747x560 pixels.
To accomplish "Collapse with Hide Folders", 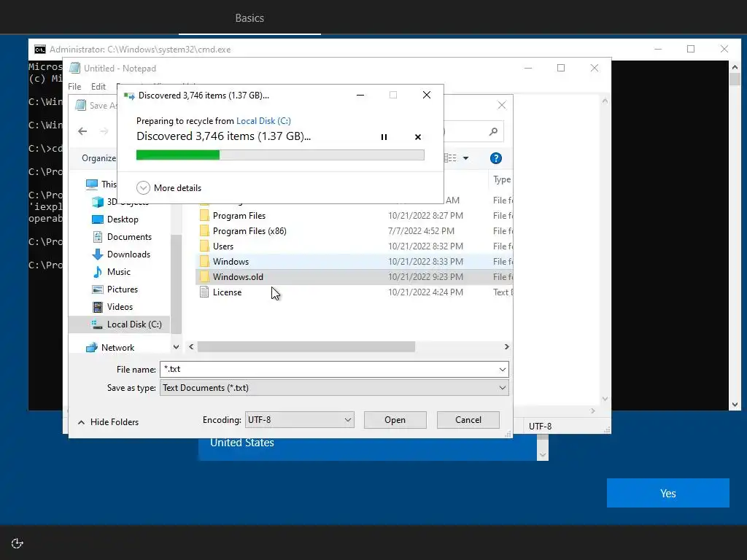I will [108, 422].
